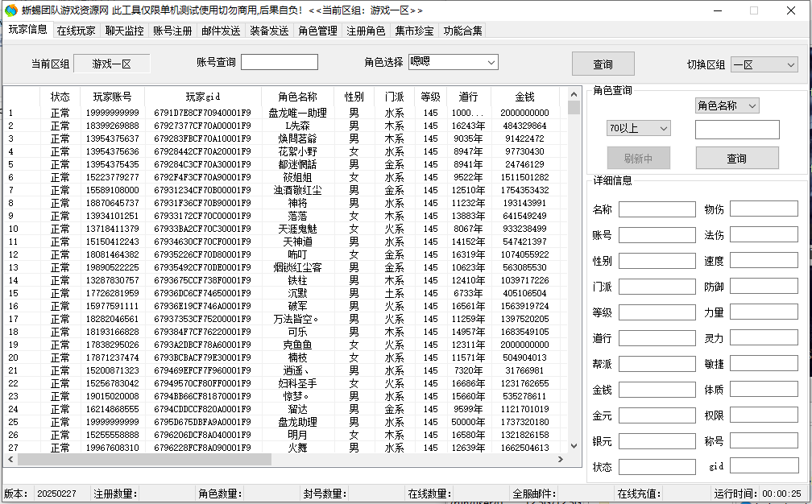Select the 功能合集 tab
This screenshot has width=812, height=504.
coord(463,31)
